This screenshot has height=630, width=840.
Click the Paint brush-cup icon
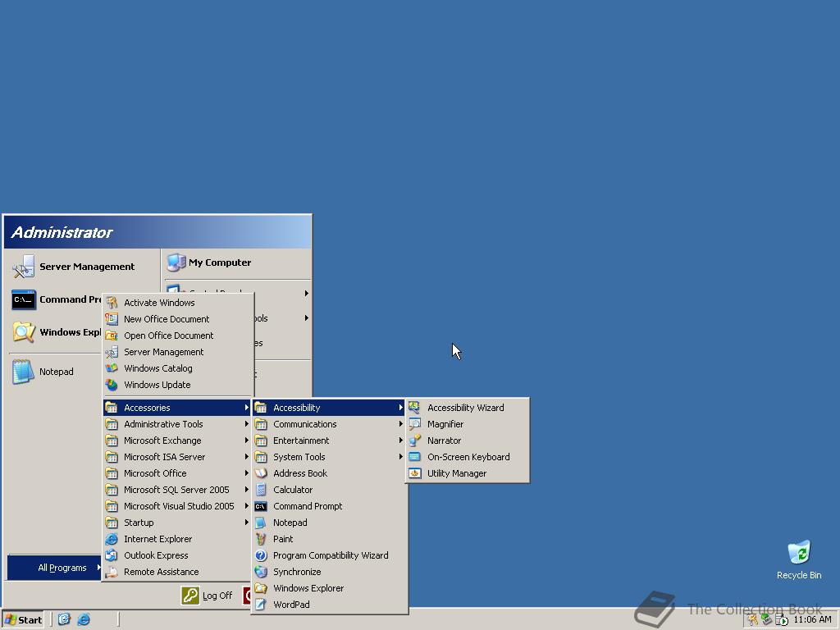(x=261, y=539)
